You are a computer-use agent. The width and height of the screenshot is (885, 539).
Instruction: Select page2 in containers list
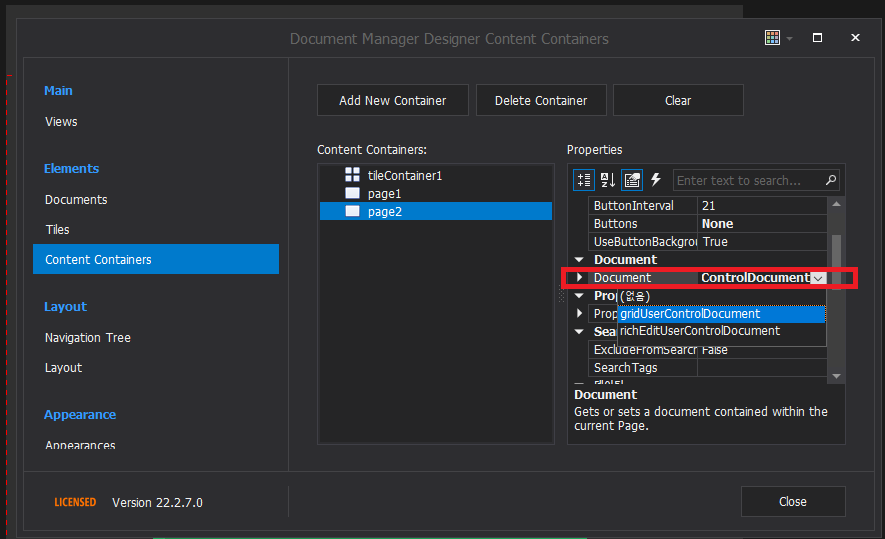[436, 211]
